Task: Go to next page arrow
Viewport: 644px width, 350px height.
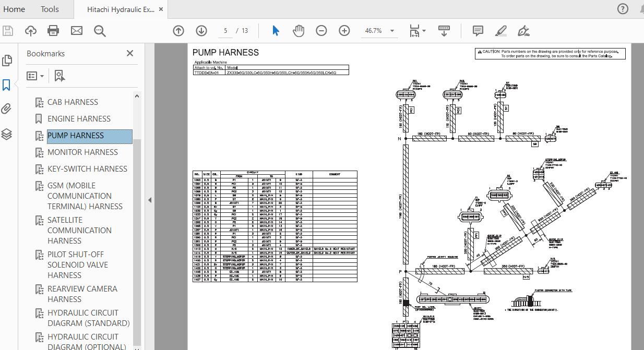Action: point(201,31)
